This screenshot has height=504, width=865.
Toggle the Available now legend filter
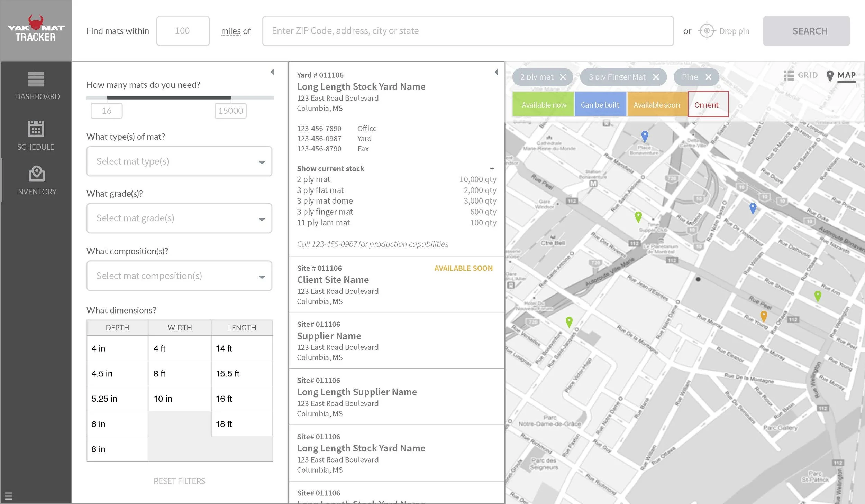543,104
